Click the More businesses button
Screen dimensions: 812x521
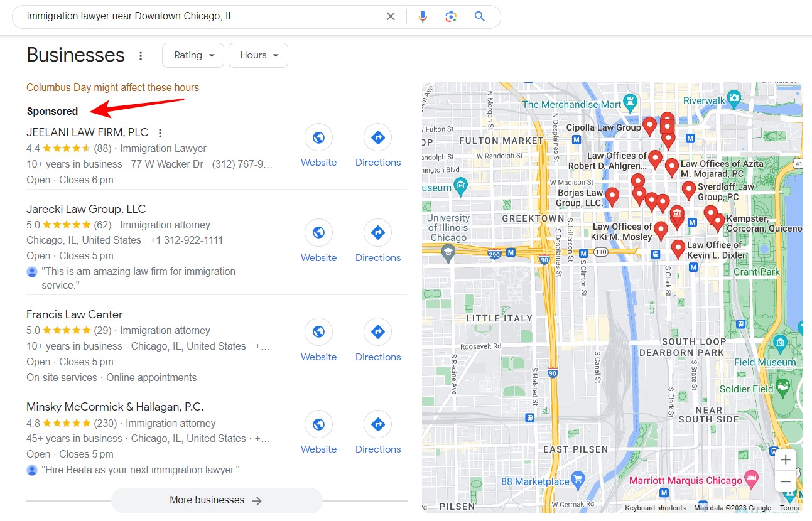(x=216, y=500)
